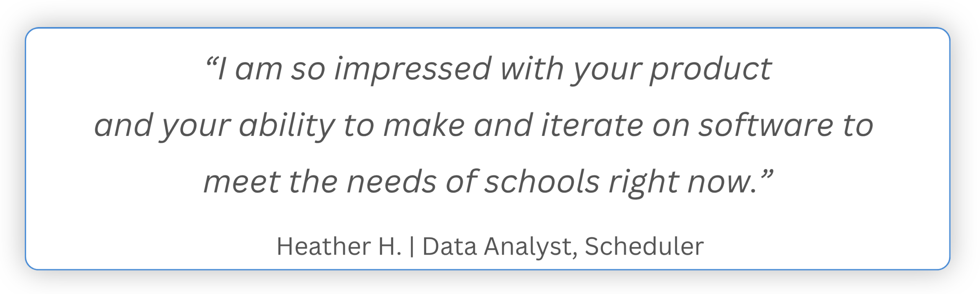Click the word "schools" in the last line

click(x=542, y=181)
